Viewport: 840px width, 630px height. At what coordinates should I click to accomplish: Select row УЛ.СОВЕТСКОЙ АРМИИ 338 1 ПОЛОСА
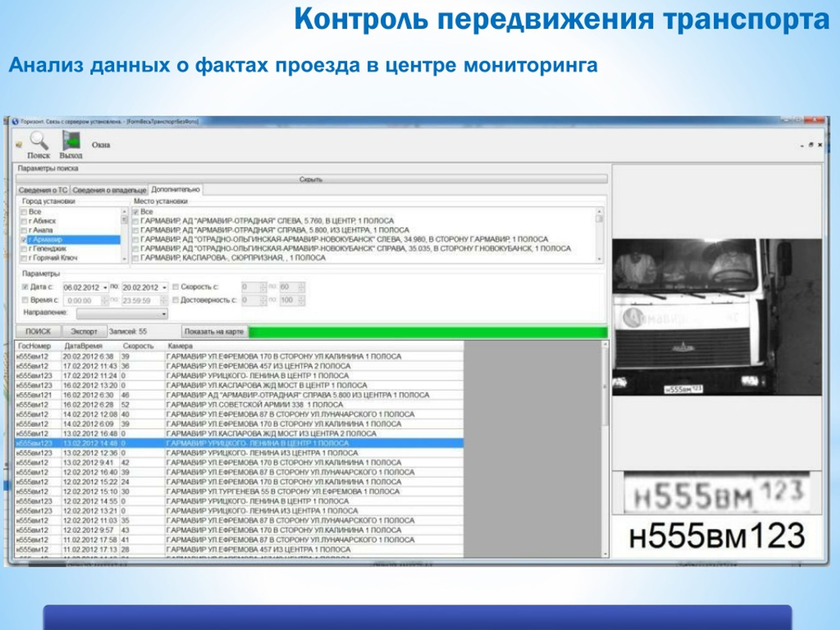coord(239,405)
